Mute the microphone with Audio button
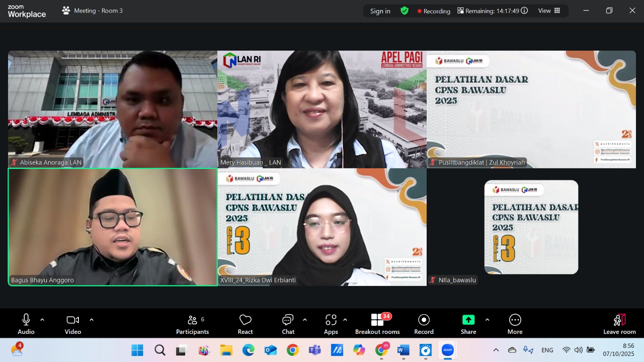 tap(26, 320)
